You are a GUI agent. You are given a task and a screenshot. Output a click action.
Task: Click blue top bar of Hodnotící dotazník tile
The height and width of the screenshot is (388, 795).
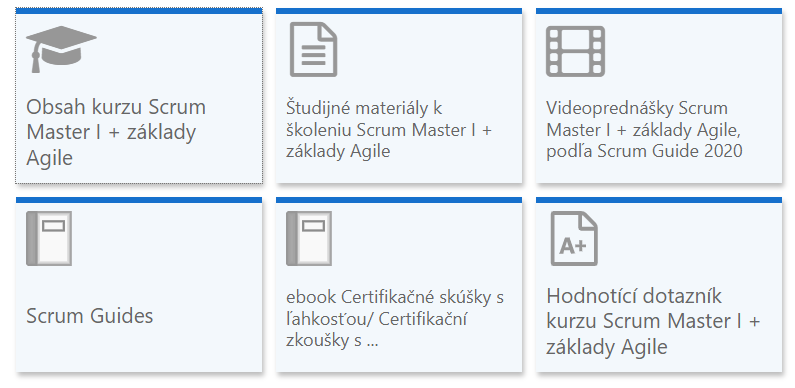tap(659, 200)
